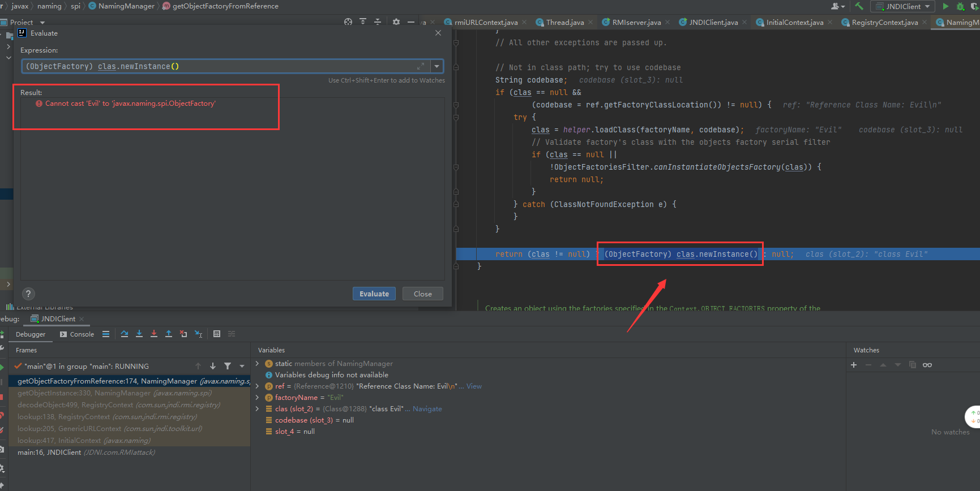Click in the Expression input field

[x=225, y=66]
